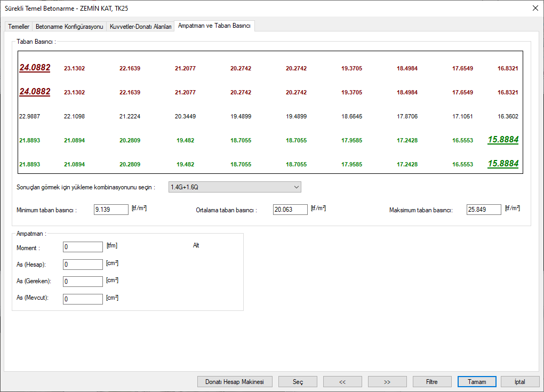Screen dimensions: 544x392
Task: Select the As (Gereken) input field
Action: [83, 282]
